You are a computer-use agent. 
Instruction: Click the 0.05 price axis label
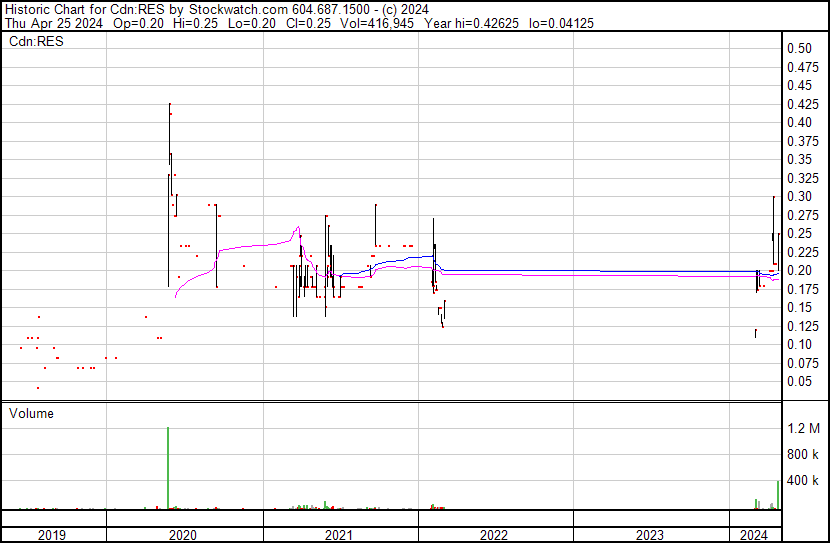798,381
